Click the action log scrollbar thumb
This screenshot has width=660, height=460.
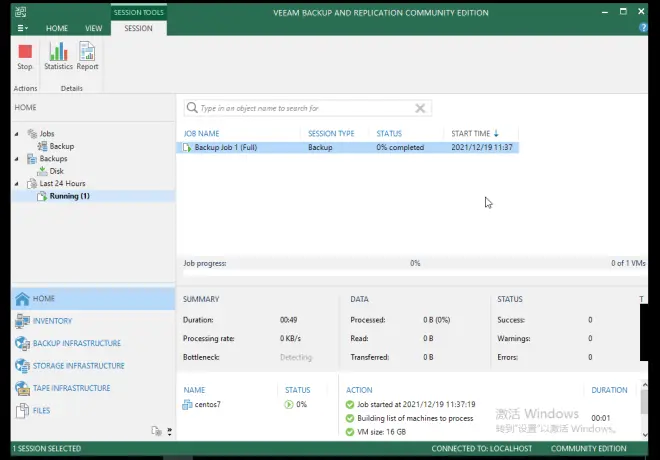click(644, 402)
